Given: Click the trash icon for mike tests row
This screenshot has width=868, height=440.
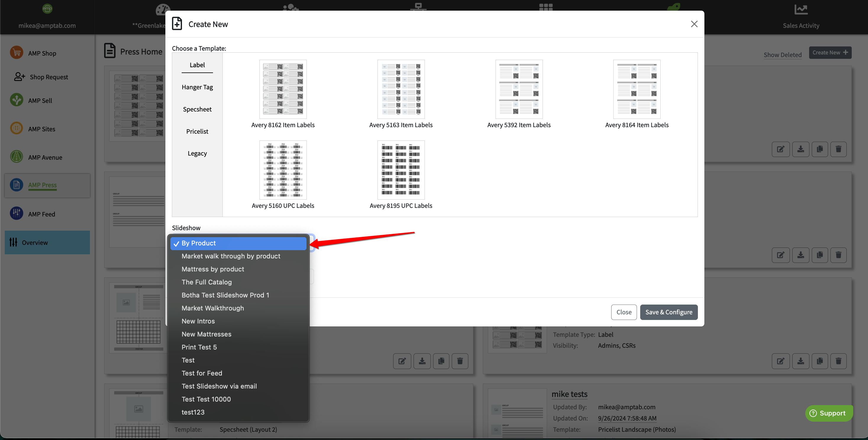Looking at the screenshot, I should click(x=838, y=361).
